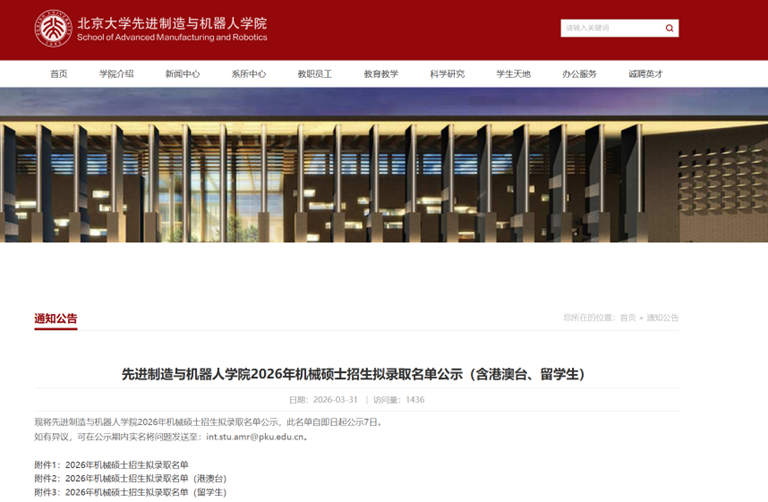Viewport: 768px width, 502px height.
Task: Open attachment 2 港澳台 admission list
Action: coord(145,479)
